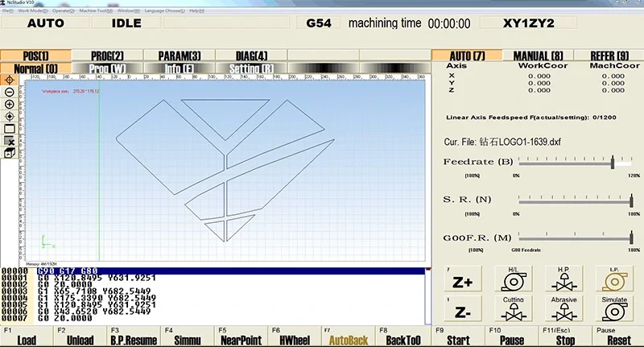Open the Operate menu
This screenshot has height=347, width=644.
[64, 10]
